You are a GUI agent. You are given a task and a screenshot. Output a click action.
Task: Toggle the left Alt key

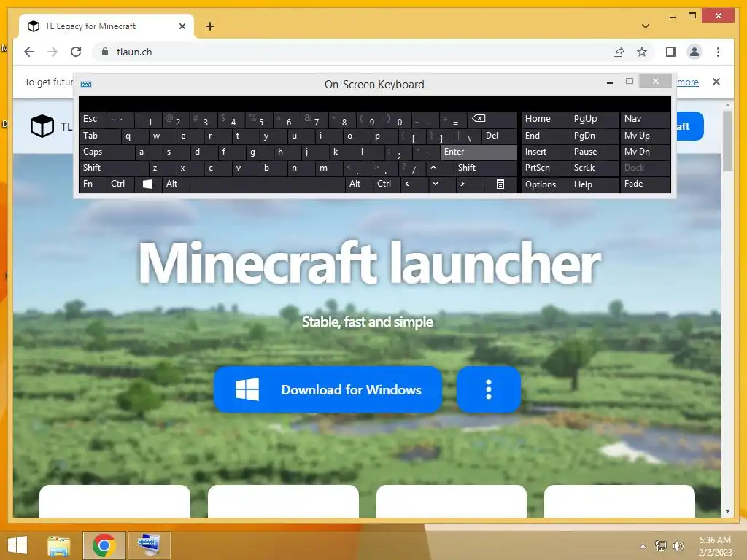pos(176,184)
